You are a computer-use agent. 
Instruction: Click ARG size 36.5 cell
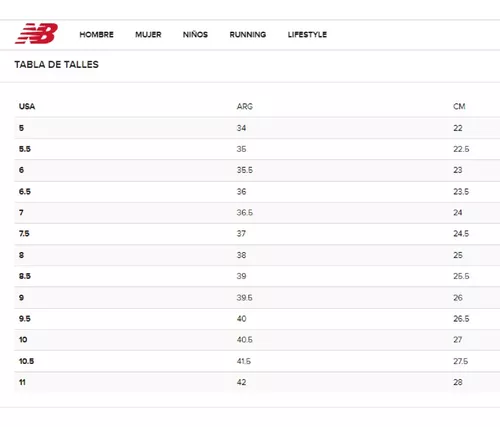pos(245,213)
